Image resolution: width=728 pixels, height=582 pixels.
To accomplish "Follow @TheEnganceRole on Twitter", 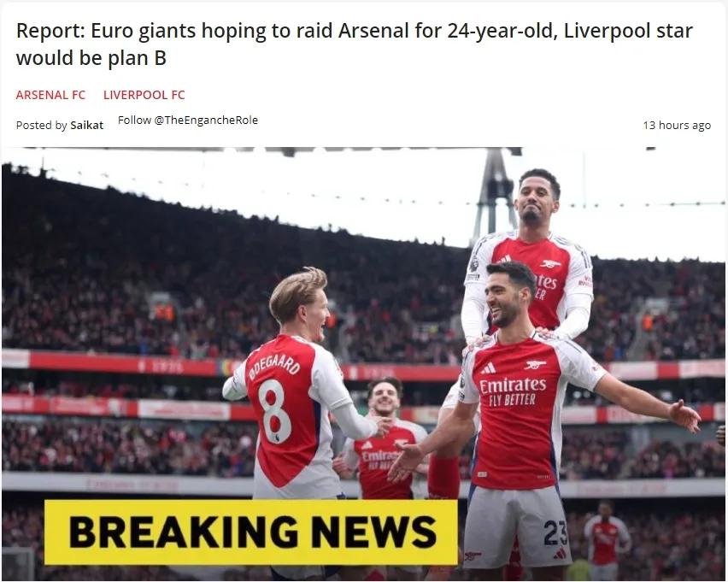I will pos(188,120).
